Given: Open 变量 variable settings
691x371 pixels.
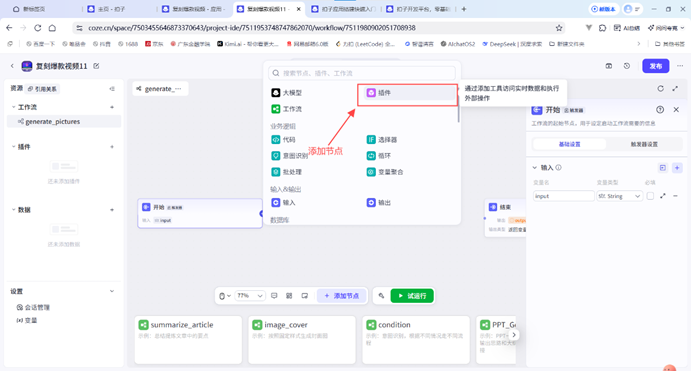Looking at the screenshot, I should (27, 320).
